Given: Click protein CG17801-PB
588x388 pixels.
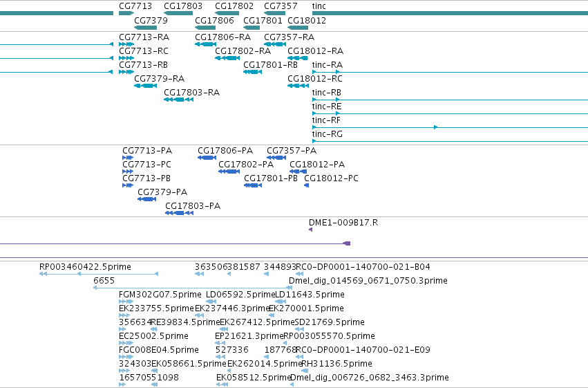Looking at the screenshot, I should [253, 185].
